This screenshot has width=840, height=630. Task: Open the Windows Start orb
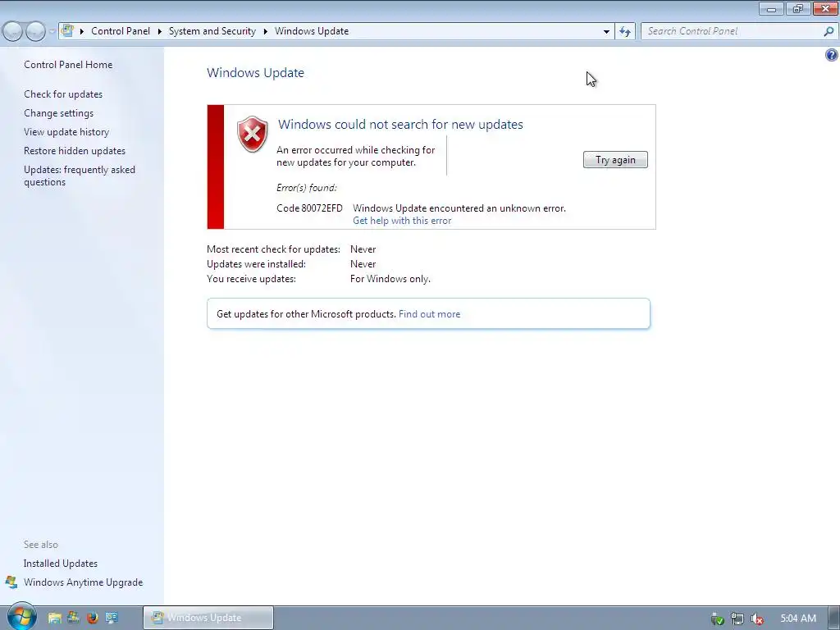coord(21,616)
